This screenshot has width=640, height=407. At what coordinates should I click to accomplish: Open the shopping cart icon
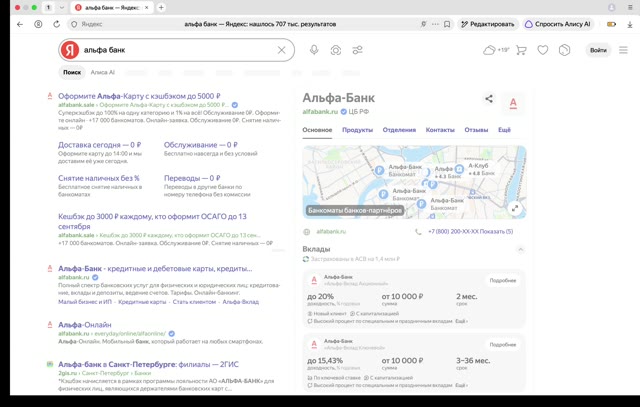[x=521, y=50]
